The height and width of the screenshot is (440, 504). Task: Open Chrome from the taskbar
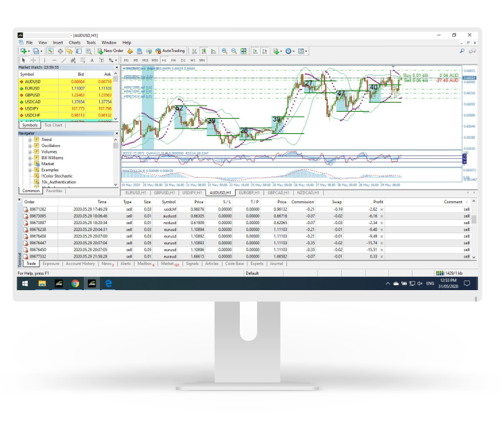tap(76, 284)
